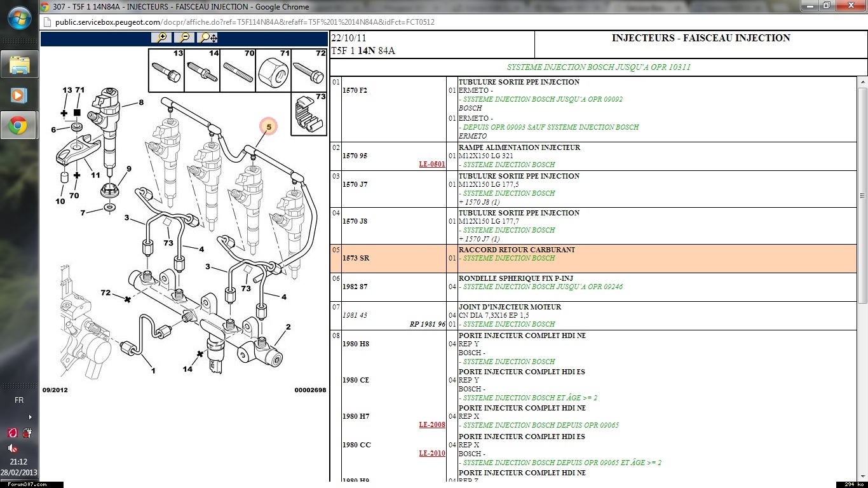Open the LE-0501 link

(x=432, y=164)
